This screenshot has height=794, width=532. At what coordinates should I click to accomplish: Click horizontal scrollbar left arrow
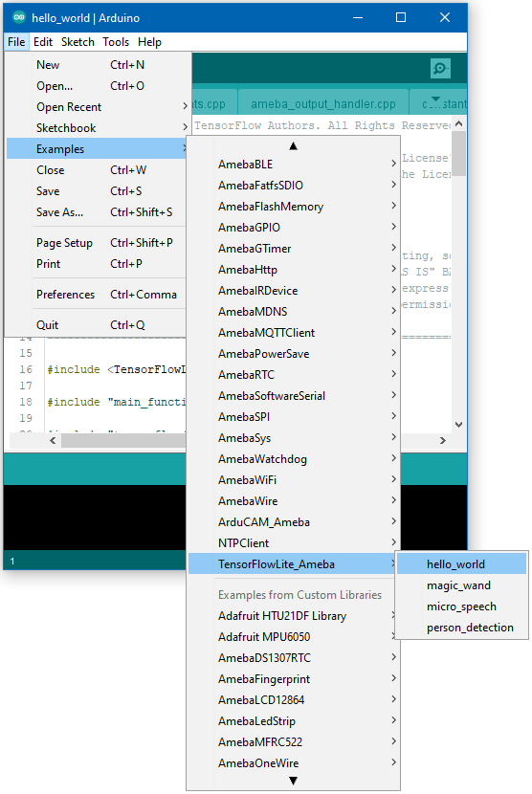tap(53, 441)
